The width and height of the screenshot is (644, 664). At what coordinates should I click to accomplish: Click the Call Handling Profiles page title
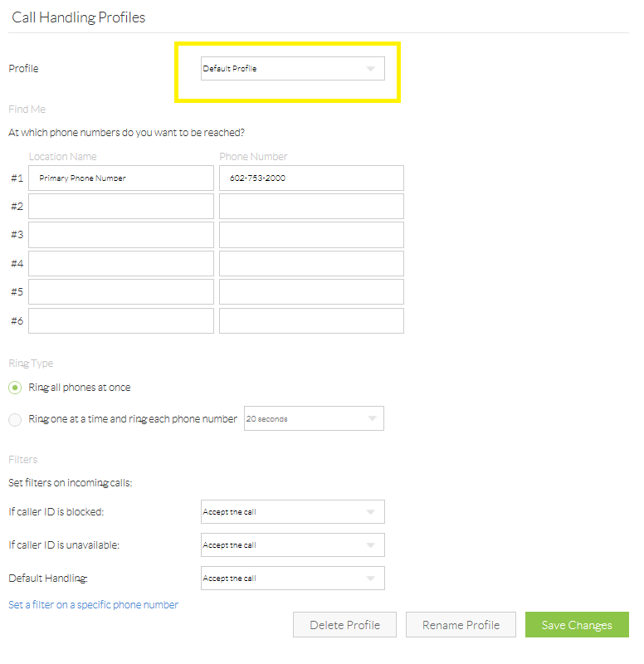point(78,17)
